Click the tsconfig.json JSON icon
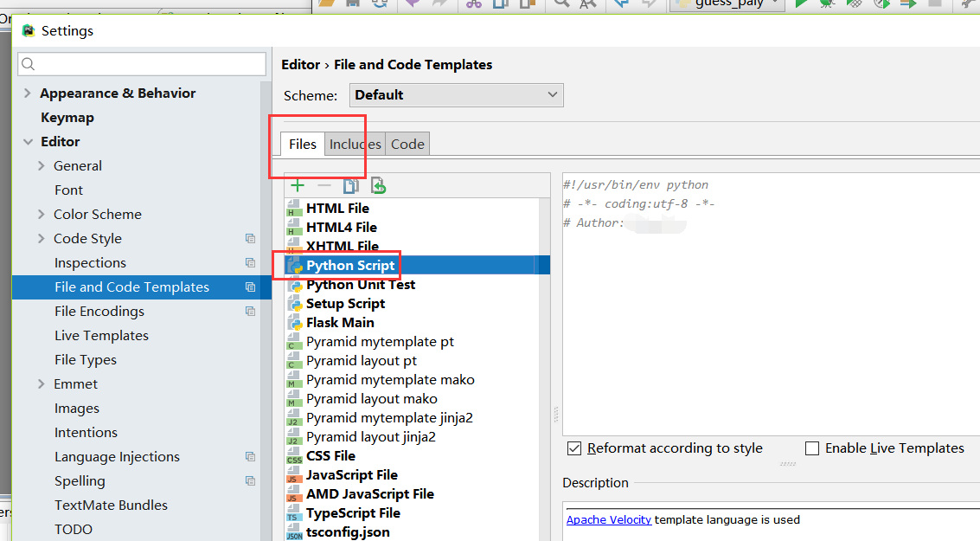This screenshot has width=980, height=541. 294,532
